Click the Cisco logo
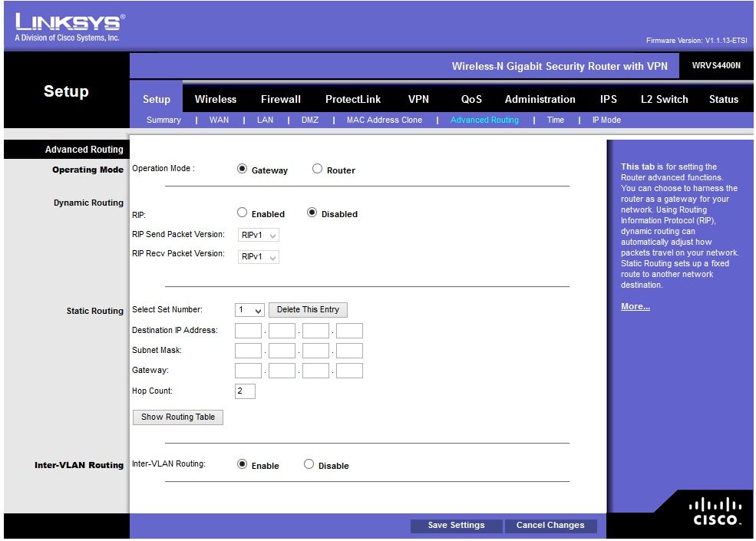Screen dimensions: 756x541 click(717, 513)
